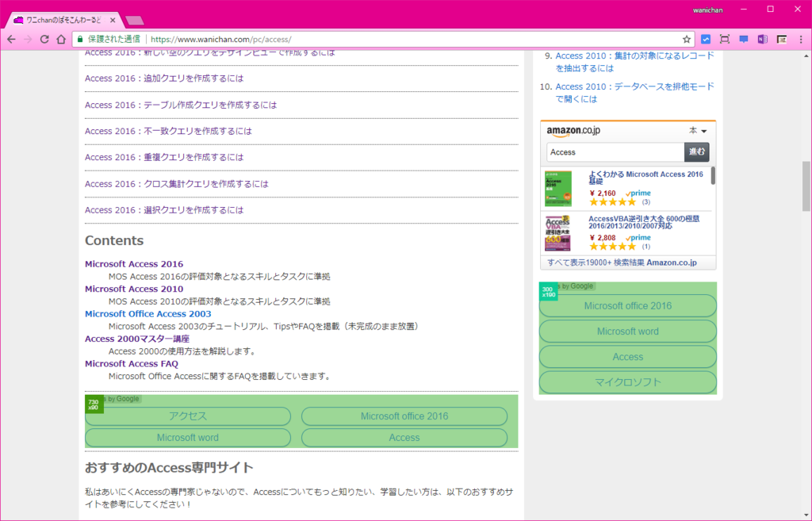This screenshot has height=521, width=812.
Task: Click the wanichan profile name button
Action: click(x=707, y=10)
